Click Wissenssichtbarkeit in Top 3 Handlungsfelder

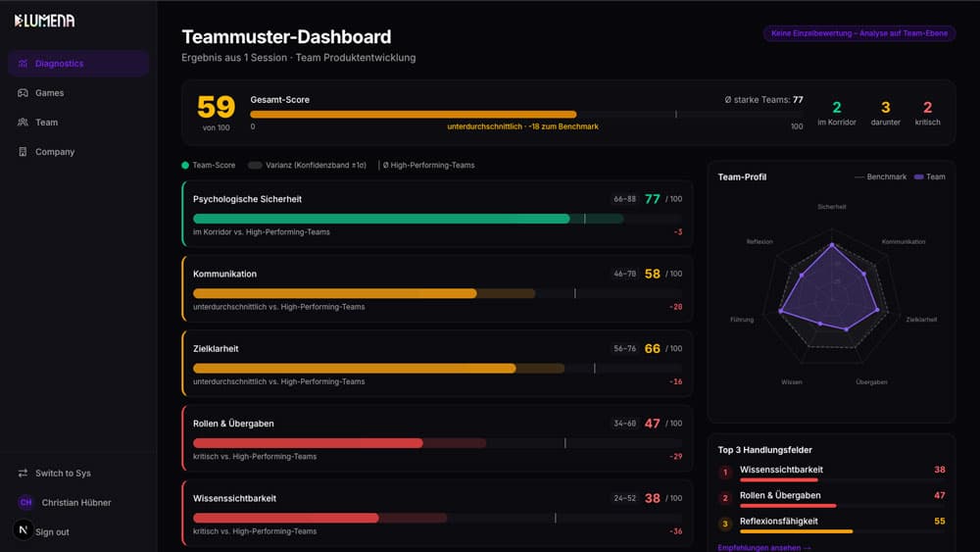pyautogui.click(x=781, y=470)
